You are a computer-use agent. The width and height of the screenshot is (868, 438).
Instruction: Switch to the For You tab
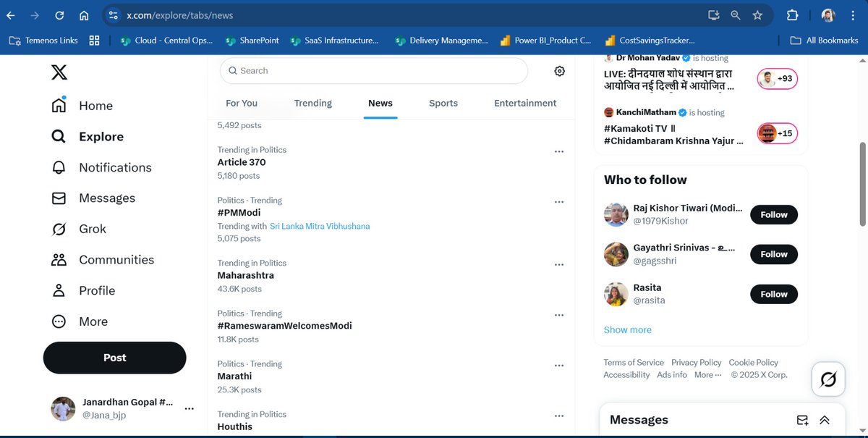(x=242, y=104)
